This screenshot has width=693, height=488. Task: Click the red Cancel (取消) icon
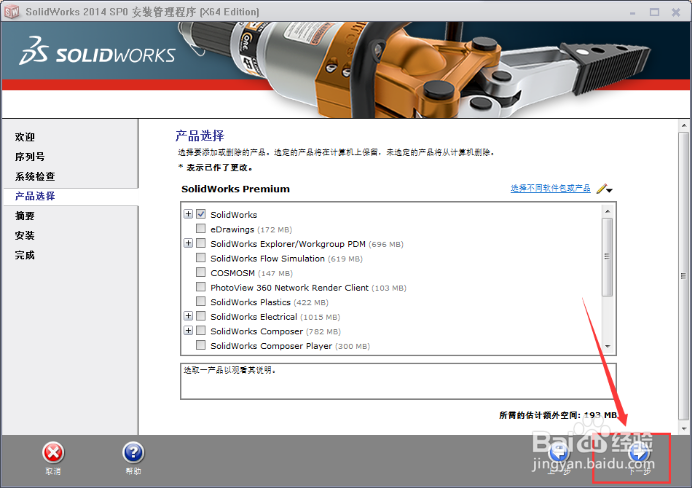(53, 453)
